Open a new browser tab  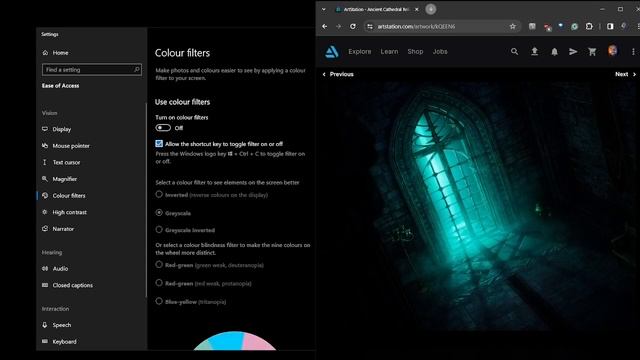pyautogui.click(x=431, y=9)
